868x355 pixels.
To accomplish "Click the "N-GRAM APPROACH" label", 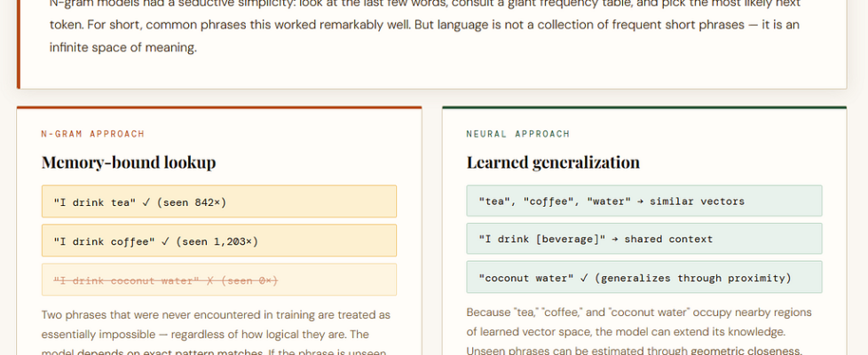I will 92,134.
